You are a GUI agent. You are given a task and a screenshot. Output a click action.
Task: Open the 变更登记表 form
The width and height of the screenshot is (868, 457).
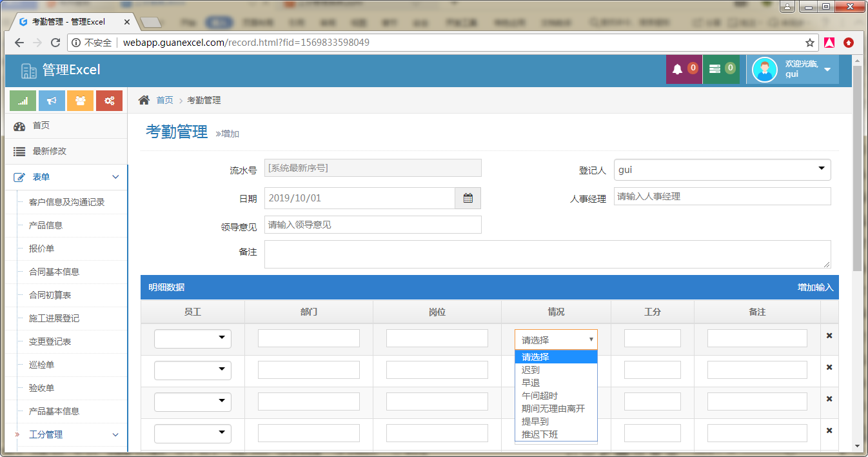coord(50,341)
